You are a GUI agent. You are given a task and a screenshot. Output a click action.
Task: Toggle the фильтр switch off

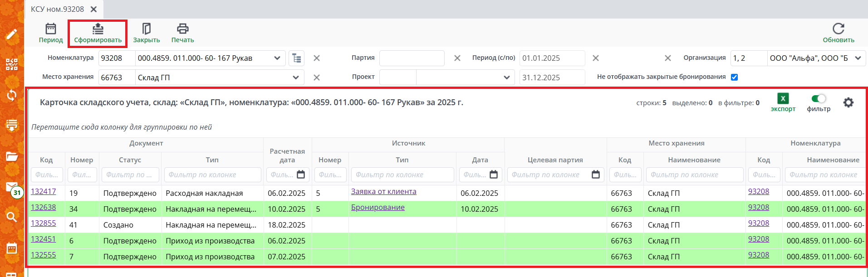coord(819,98)
